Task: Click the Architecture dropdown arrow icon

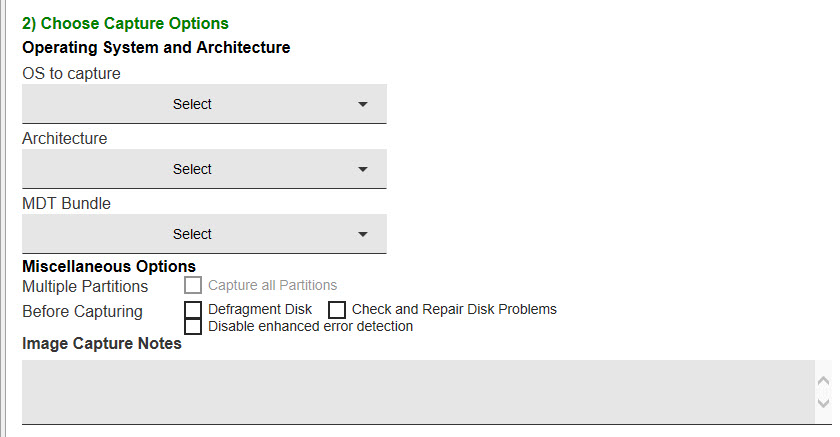Action: (363, 169)
